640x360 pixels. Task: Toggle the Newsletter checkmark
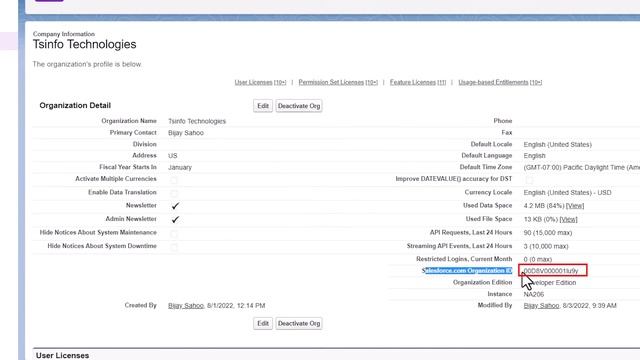[x=176, y=206]
